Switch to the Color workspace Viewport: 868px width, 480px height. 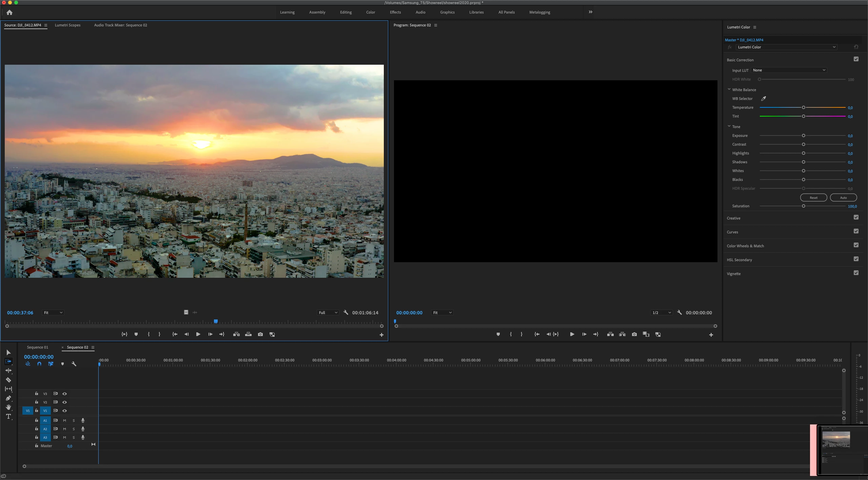coord(370,12)
